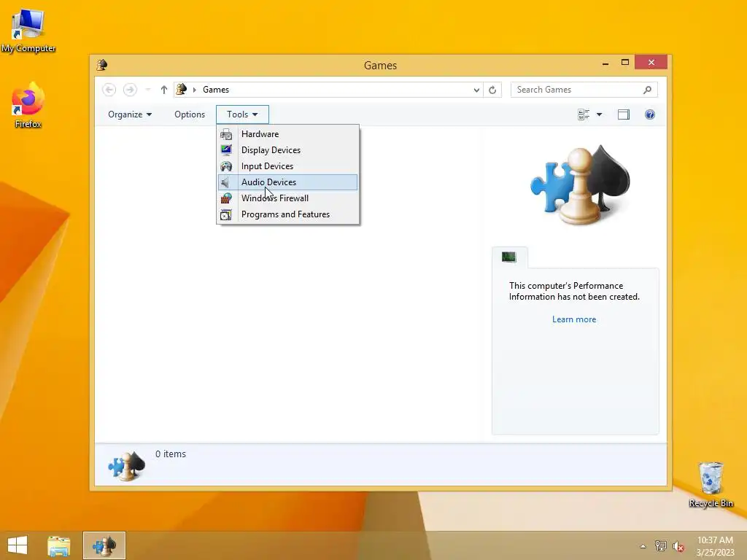This screenshot has height=560, width=747.
Task: Select the performance information tab icon
Action: point(508,257)
